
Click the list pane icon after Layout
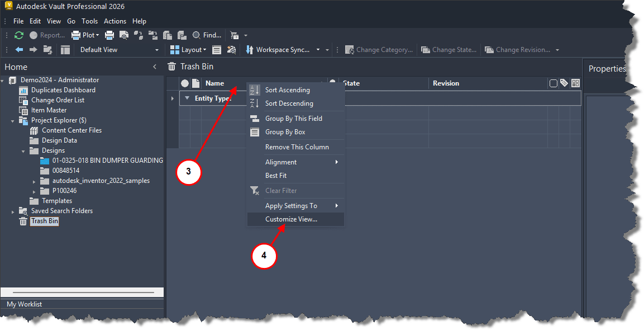[x=217, y=50]
